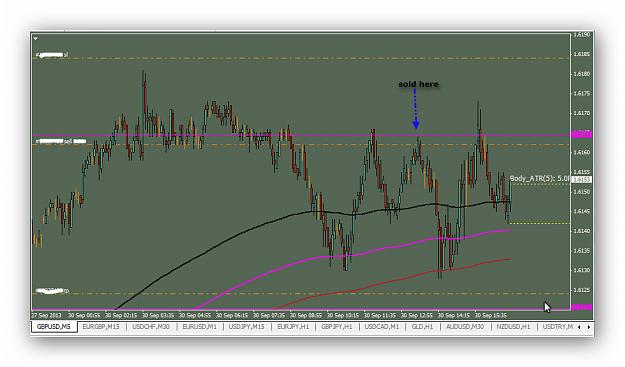Viewport: 625px width, 367px height.
Task: Click the left arrow to scroll chart tabs
Action: [x=579, y=327]
